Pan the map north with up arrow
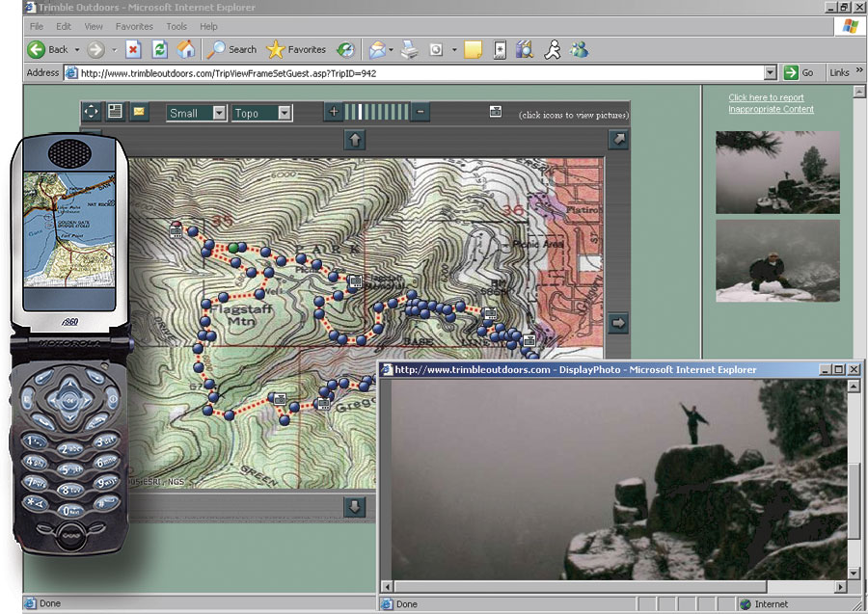Screen dimensions: 868x614 pos(355,141)
